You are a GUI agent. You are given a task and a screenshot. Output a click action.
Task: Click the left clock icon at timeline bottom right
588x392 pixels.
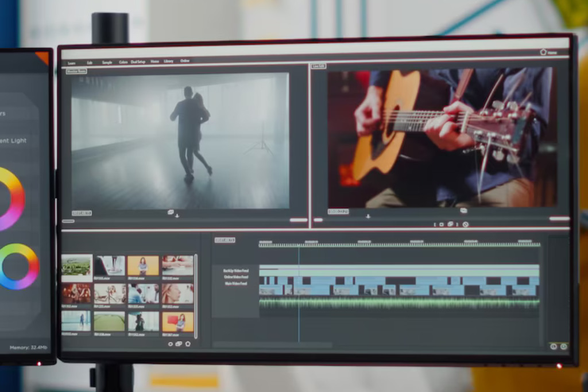tap(554, 346)
